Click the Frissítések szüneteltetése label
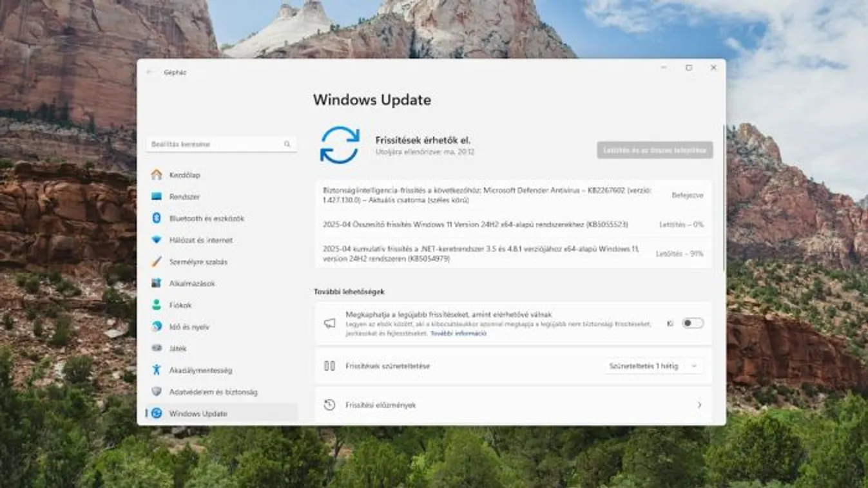This screenshot has height=488, width=868. (x=387, y=366)
